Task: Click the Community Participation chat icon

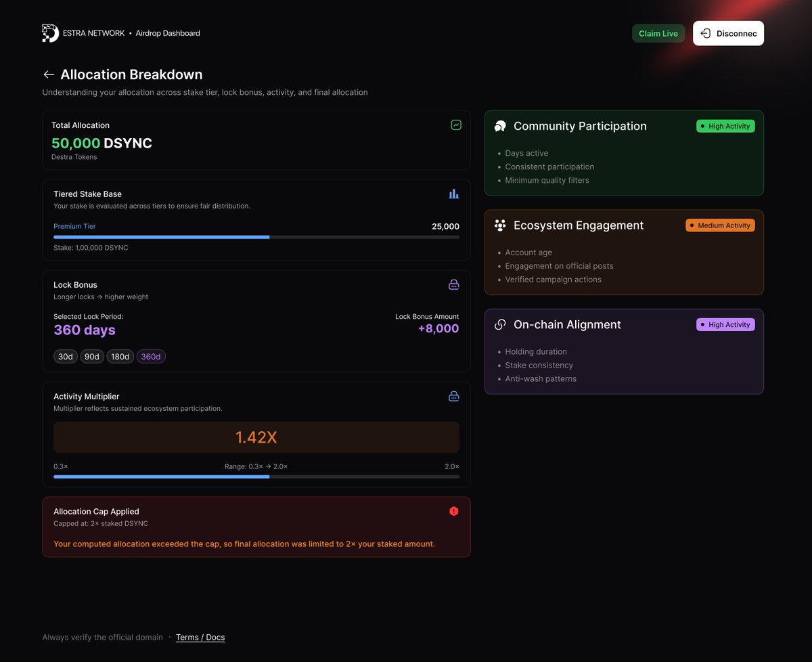Action: [500, 126]
